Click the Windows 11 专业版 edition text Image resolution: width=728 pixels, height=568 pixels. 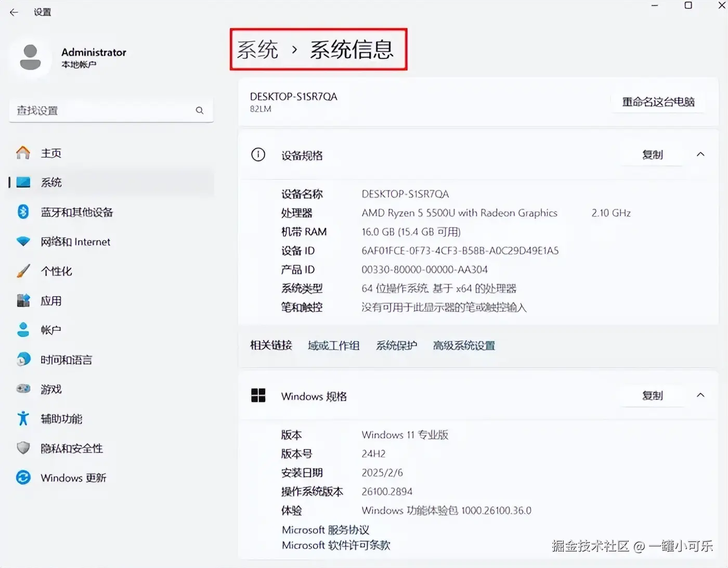click(405, 435)
